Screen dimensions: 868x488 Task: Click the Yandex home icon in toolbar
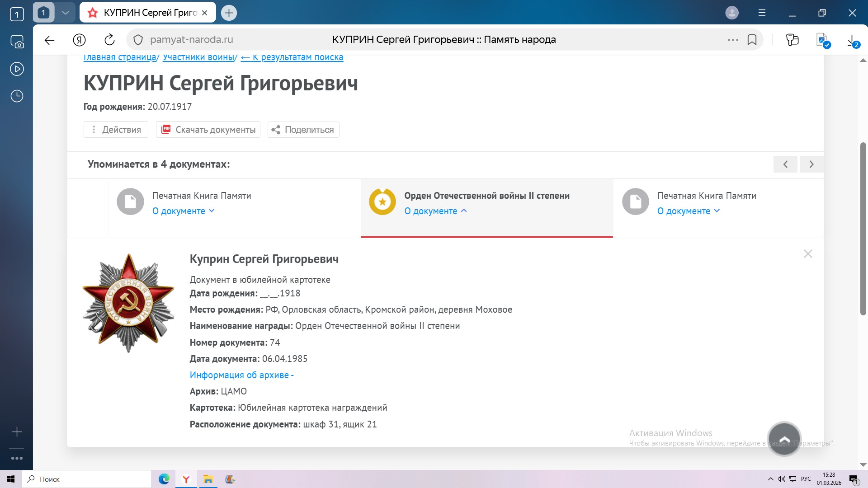(79, 40)
